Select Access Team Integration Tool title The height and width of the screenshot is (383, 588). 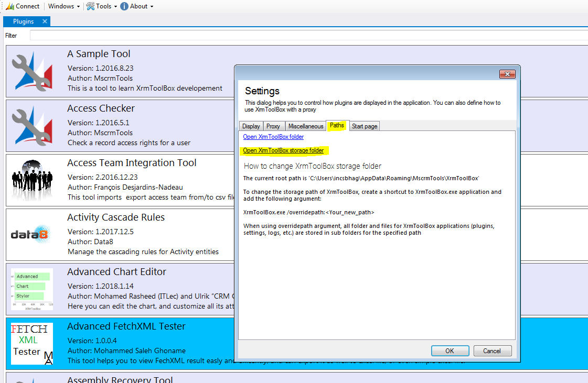pyautogui.click(x=132, y=163)
